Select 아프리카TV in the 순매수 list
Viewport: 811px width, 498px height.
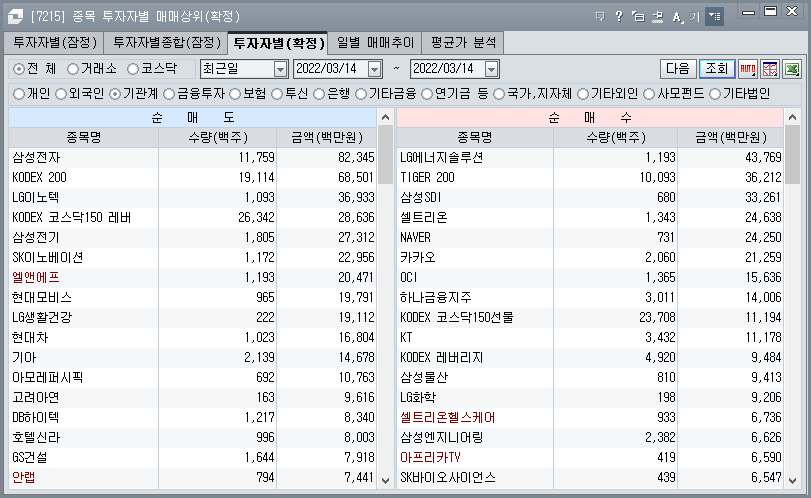click(x=430, y=457)
